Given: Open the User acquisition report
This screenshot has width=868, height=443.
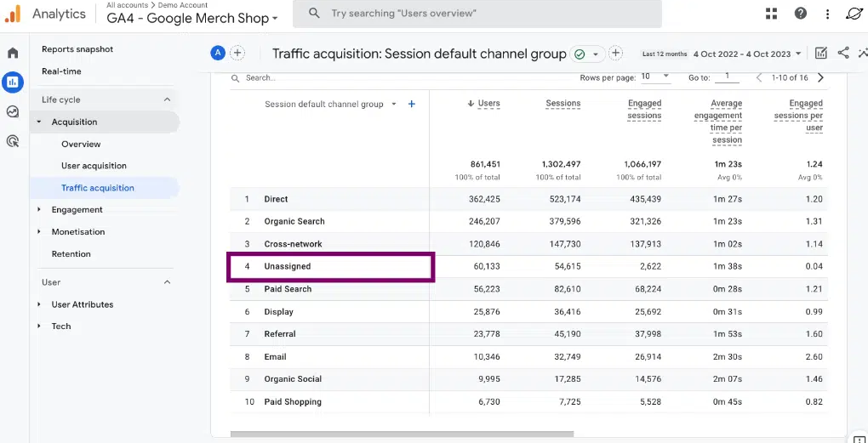Looking at the screenshot, I should point(94,166).
